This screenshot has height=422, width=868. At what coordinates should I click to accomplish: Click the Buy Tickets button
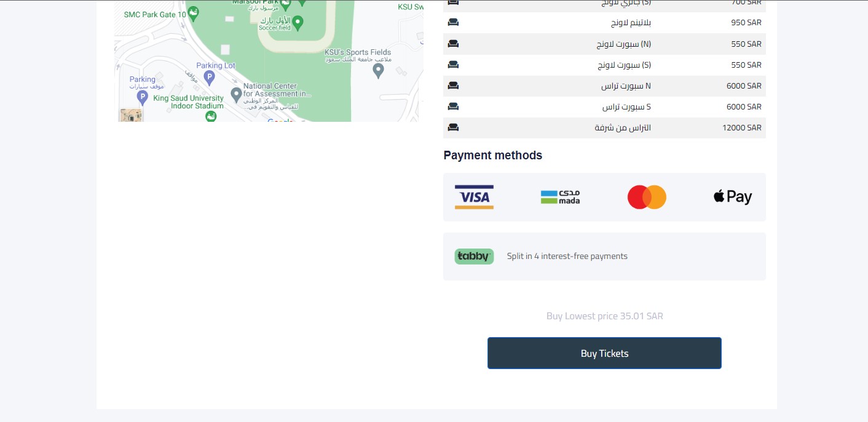(604, 353)
